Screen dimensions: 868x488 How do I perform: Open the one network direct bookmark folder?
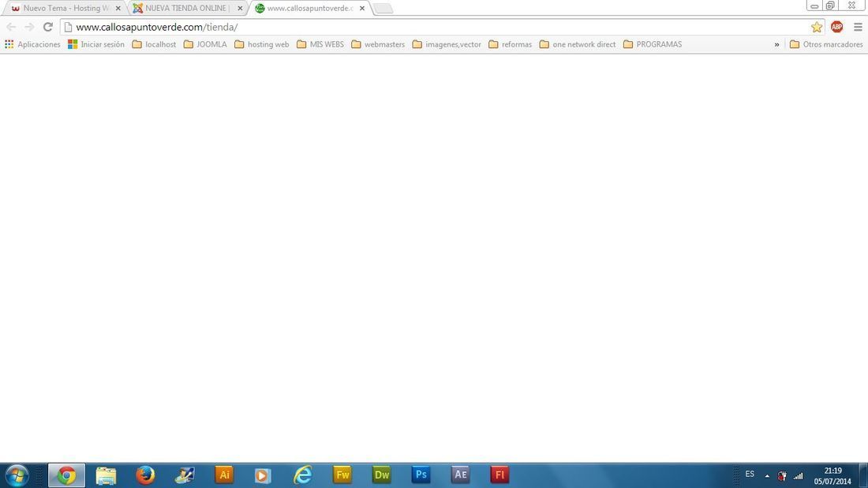(578, 44)
